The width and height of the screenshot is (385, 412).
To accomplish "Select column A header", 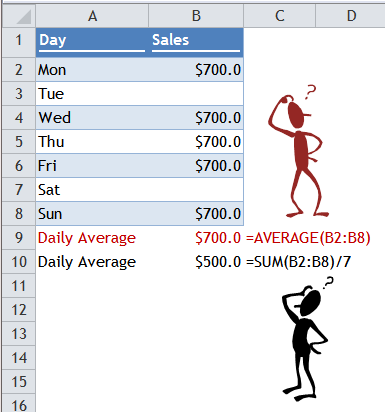I will click(x=92, y=16).
